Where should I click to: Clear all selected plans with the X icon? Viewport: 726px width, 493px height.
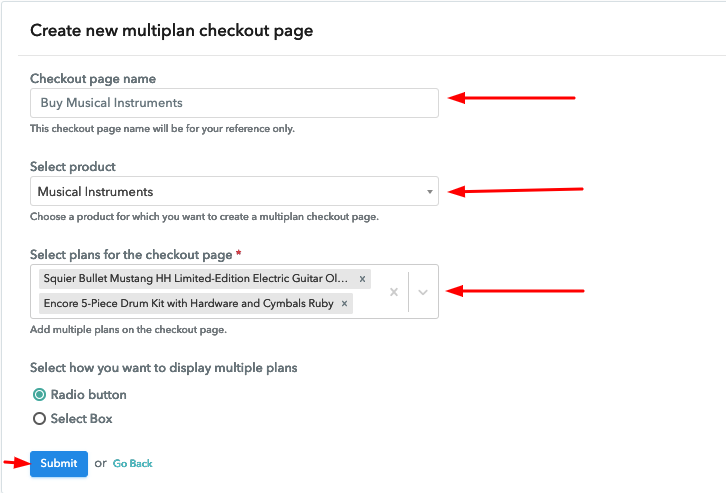pyautogui.click(x=394, y=292)
